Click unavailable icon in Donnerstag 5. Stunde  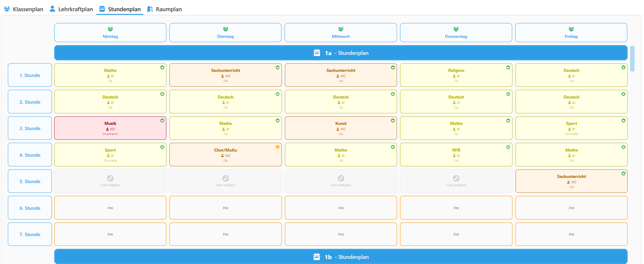(x=456, y=178)
